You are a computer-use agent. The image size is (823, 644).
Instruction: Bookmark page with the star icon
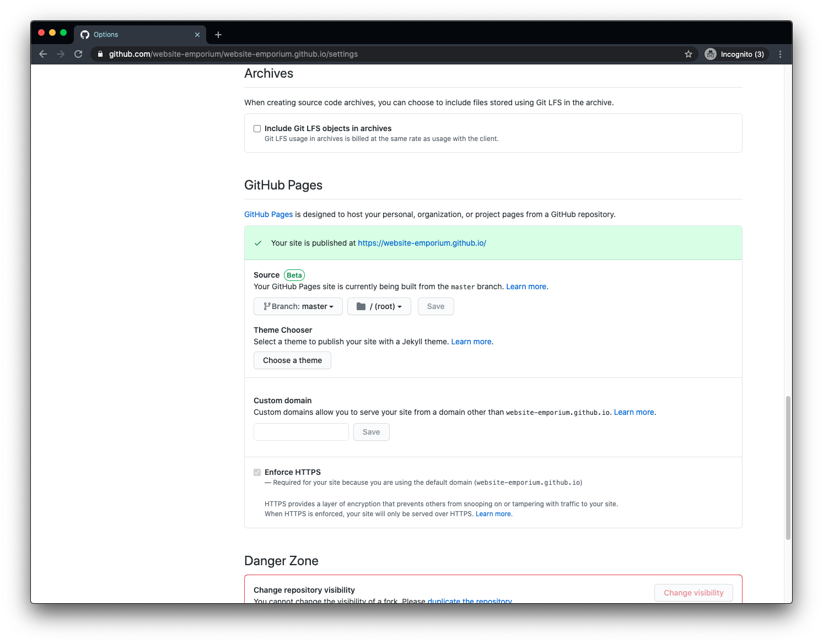pyautogui.click(x=688, y=54)
